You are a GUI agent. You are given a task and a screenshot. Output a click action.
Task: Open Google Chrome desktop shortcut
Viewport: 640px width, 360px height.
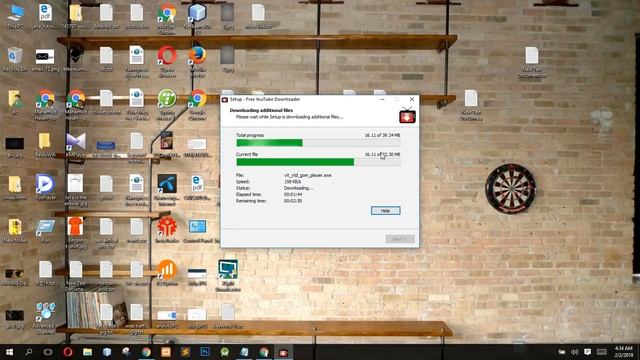click(198, 104)
